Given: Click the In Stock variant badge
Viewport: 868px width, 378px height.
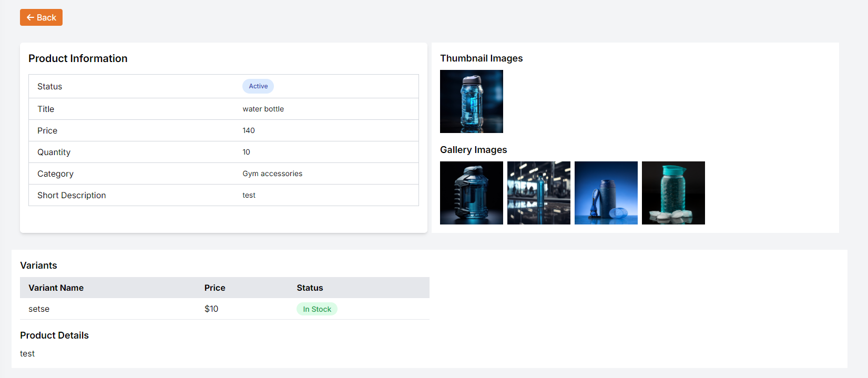Looking at the screenshot, I should [316, 309].
